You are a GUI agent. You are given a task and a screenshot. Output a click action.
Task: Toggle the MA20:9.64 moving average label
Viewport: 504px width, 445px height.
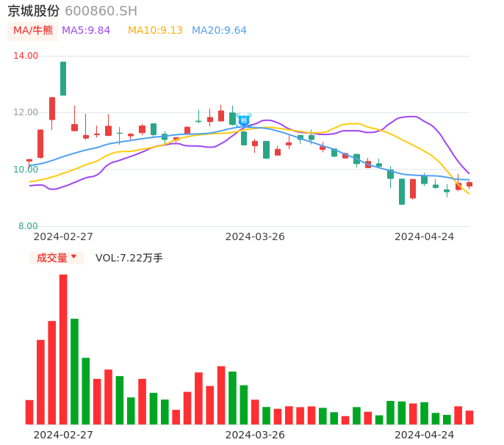[219, 31]
